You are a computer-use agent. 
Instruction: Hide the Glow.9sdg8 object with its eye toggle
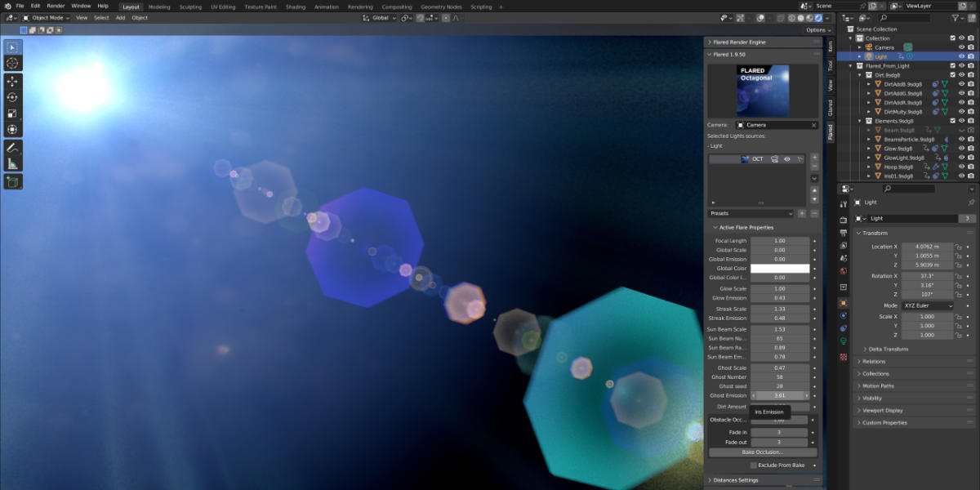point(961,148)
